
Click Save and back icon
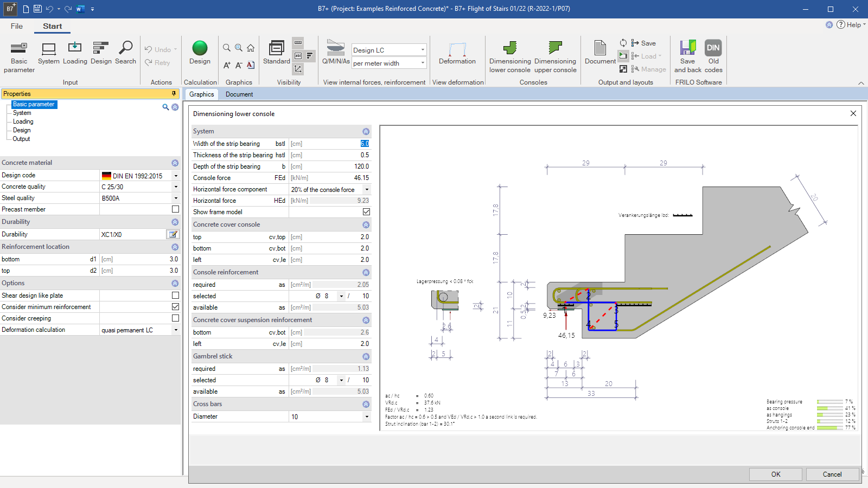point(688,57)
